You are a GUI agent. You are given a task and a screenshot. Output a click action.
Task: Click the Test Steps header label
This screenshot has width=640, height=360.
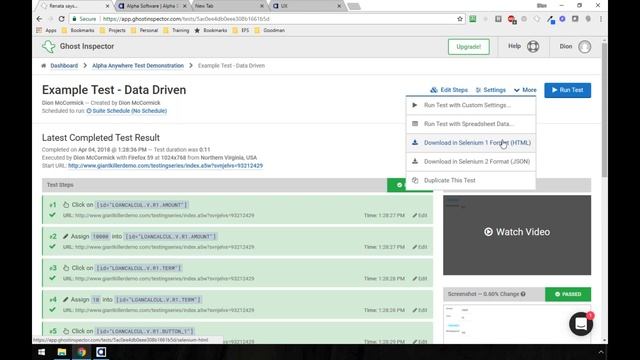[x=60, y=185]
